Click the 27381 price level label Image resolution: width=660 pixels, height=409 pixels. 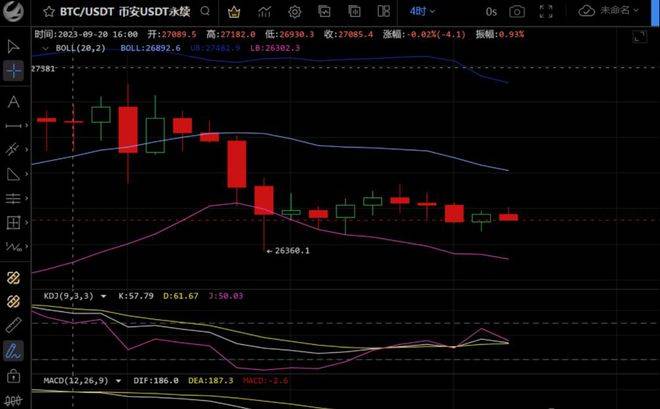pos(43,69)
